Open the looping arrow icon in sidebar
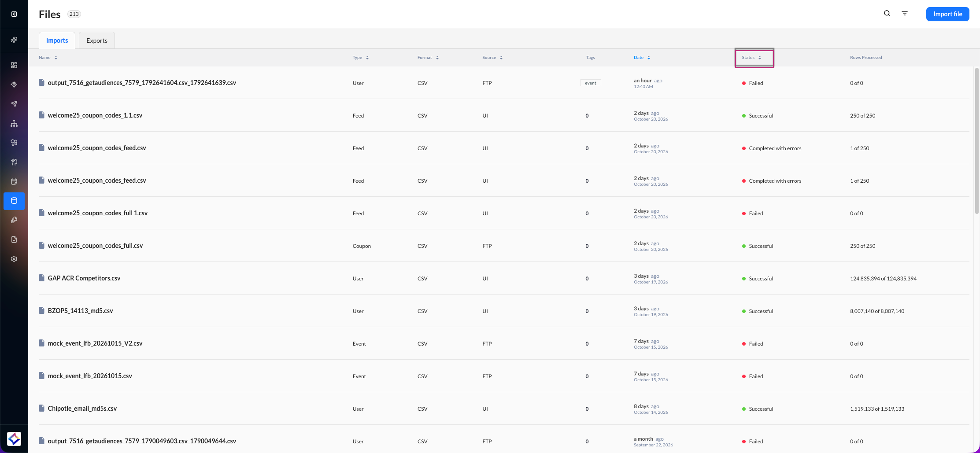This screenshot has height=453, width=980. (x=14, y=162)
